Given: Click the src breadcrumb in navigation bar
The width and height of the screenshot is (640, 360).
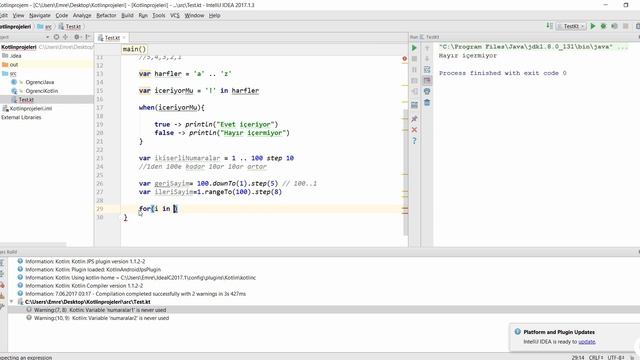Looking at the screenshot, I should (44, 27).
